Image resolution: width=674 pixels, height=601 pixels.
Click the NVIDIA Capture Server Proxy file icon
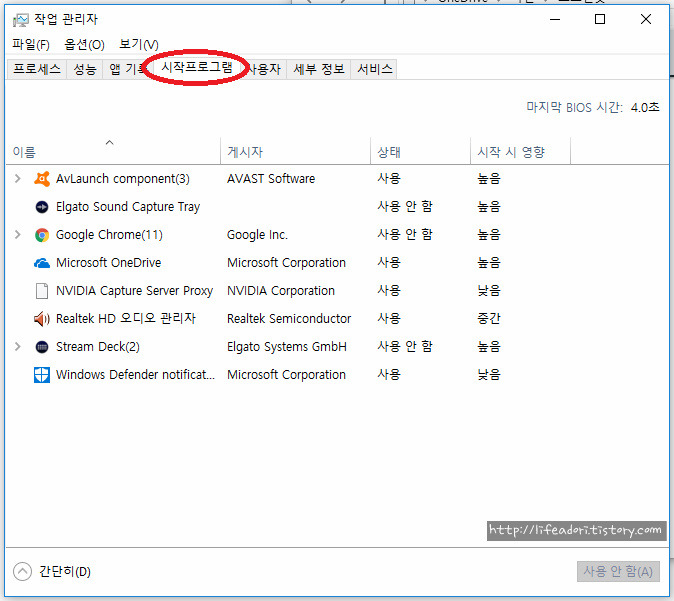(x=42, y=291)
